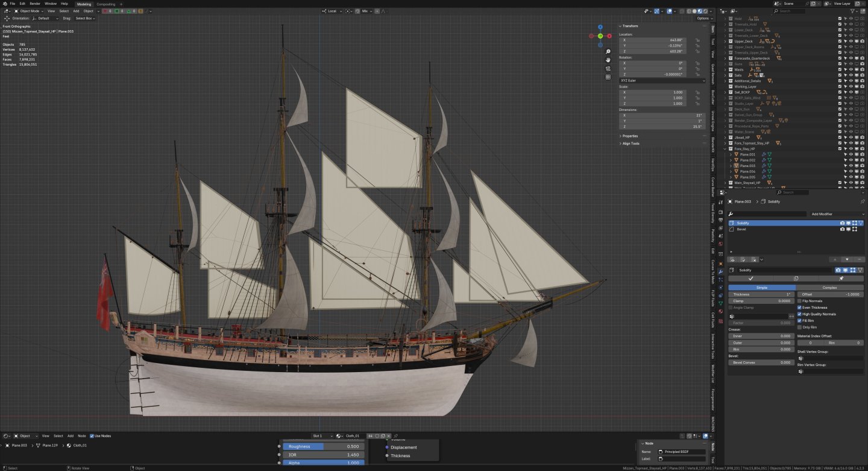
Task: Open the Item sidebar tab
Action: (x=712, y=28)
